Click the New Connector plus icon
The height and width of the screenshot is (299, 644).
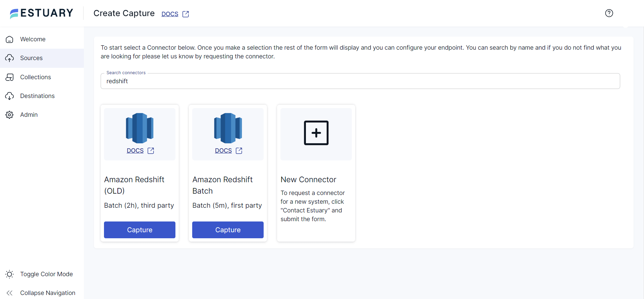click(316, 133)
